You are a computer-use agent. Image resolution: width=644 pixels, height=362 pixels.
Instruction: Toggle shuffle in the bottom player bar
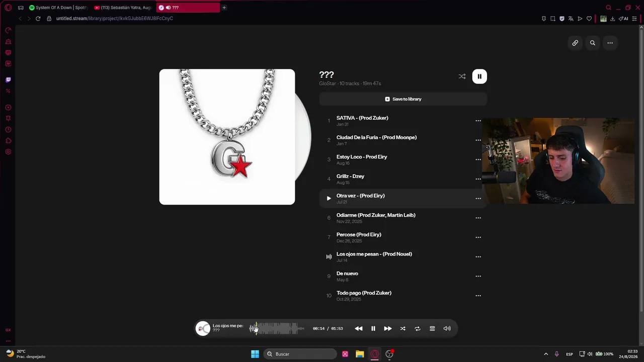403,328
